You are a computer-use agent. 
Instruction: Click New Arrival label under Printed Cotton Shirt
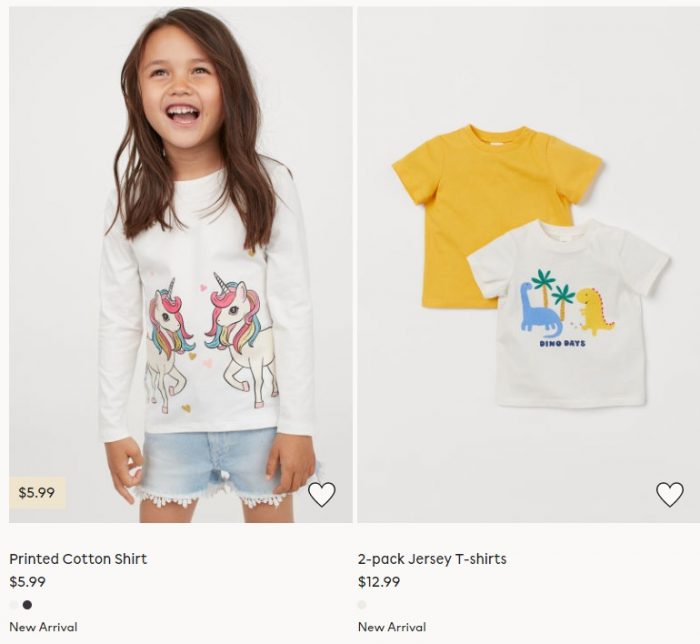[x=43, y=627]
